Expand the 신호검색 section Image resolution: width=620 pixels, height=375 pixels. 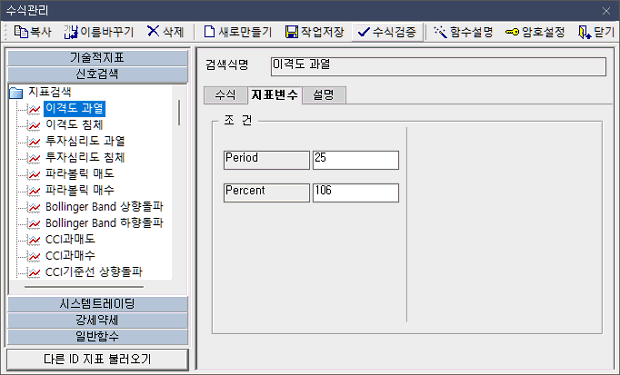[x=98, y=74]
